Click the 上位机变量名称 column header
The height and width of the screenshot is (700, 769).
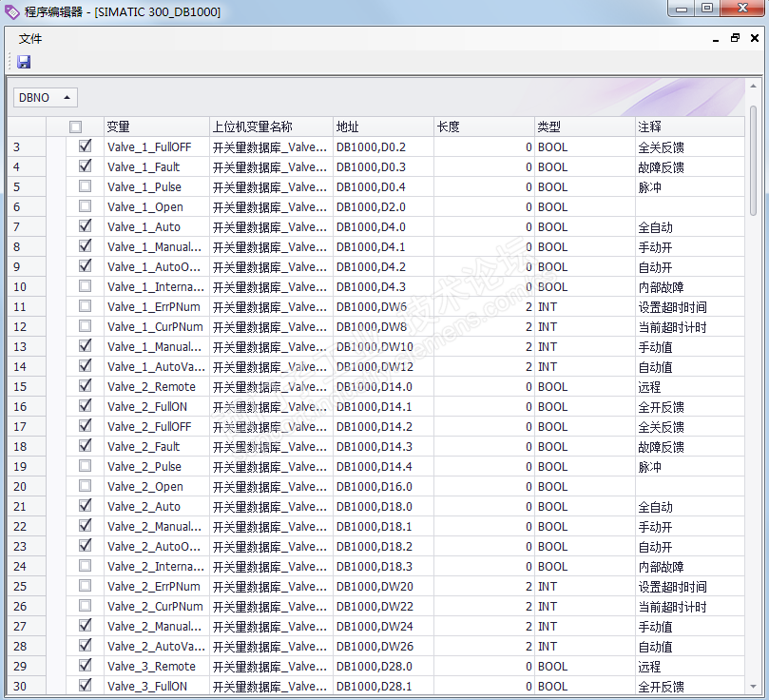click(271, 127)
